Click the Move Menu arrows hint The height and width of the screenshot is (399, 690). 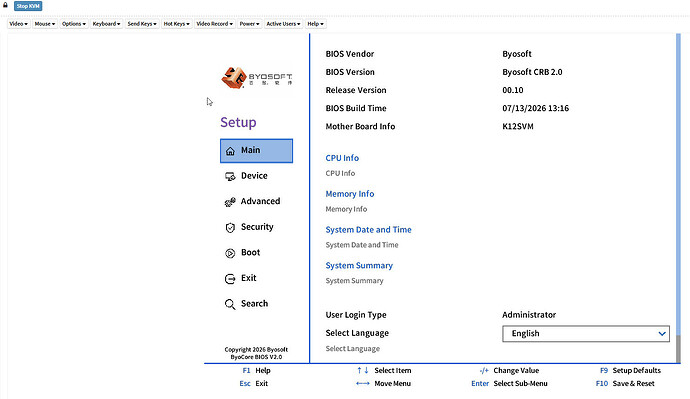click(x=383, y=384)
